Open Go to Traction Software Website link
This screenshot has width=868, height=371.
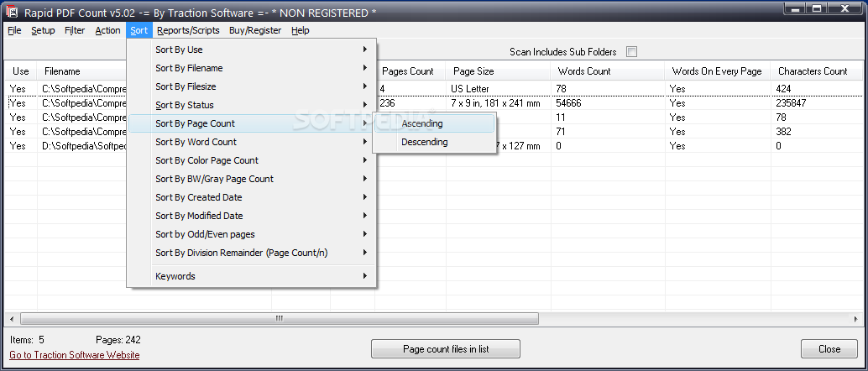click(x=75, y=355)
